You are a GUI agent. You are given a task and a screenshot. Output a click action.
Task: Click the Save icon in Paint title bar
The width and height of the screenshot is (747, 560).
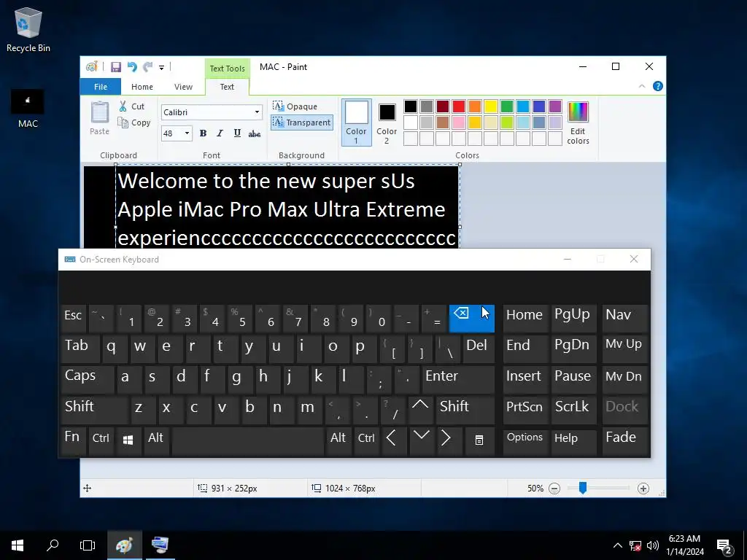(x=116, y=67)
